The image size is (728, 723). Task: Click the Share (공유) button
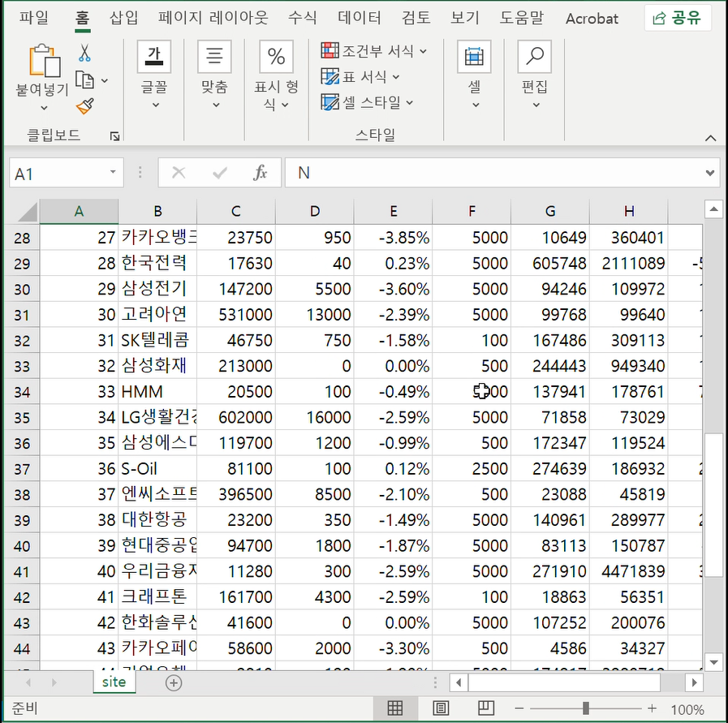678,18
